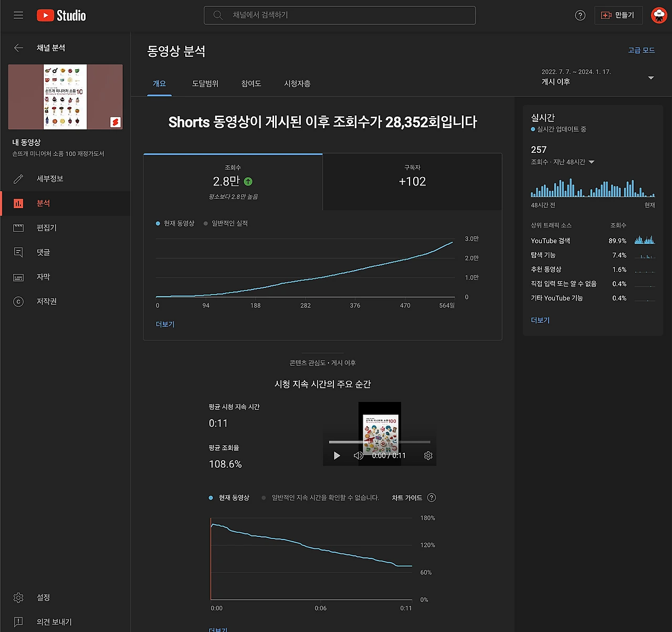Play the Shorts preview video
The width and height of the screenshot is (672, 632).
(337, 455)
